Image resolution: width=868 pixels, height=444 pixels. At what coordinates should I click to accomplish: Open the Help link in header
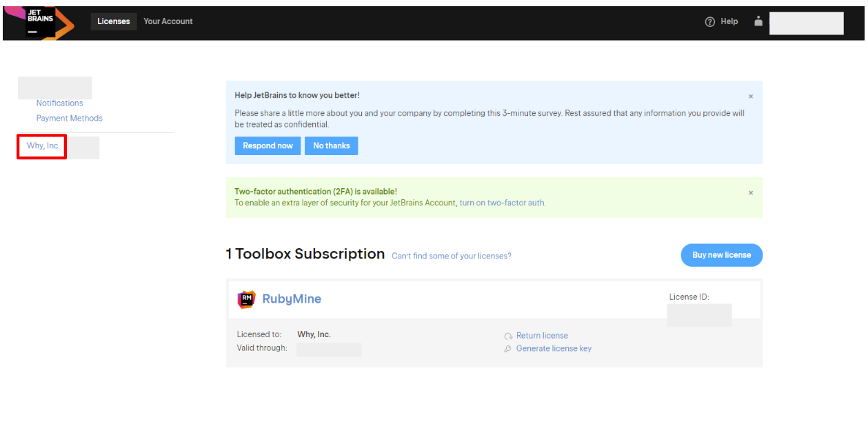click(x=729, y=21)
